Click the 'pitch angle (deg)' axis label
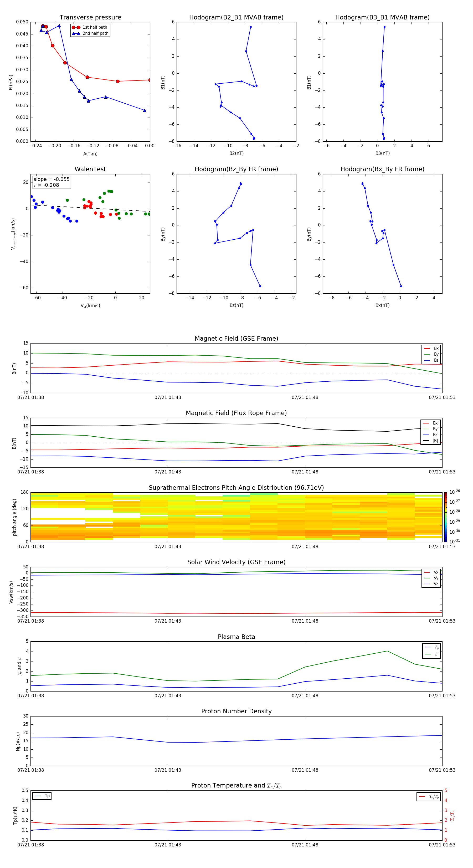This screenshot has height=868, width=473. click(x=14, y=517)
